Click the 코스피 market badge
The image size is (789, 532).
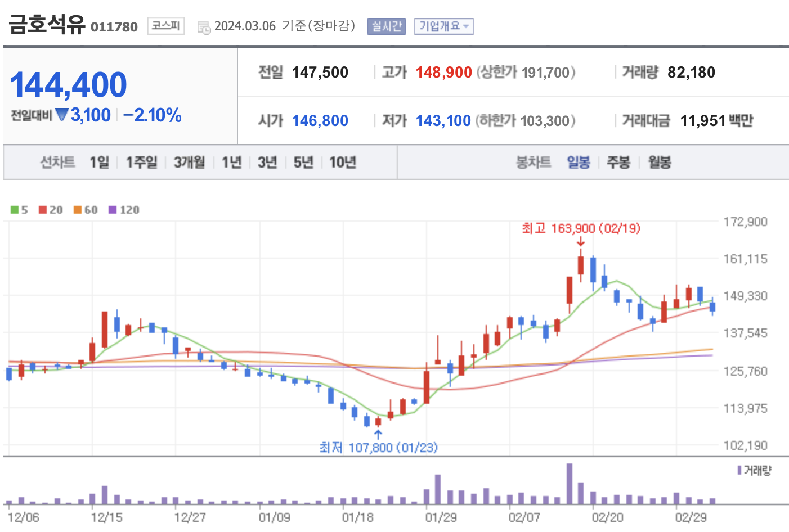166,26
